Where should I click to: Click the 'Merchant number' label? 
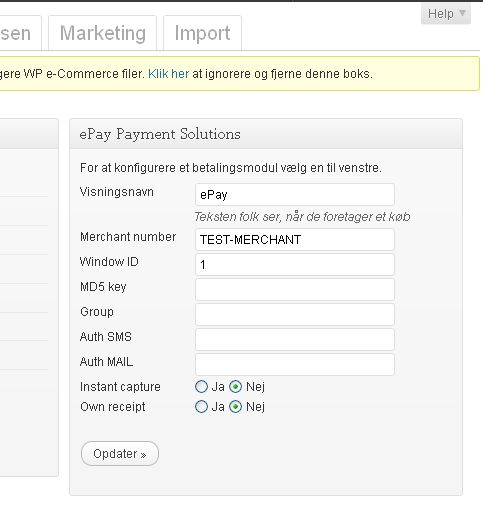click(x=128, y=237)
